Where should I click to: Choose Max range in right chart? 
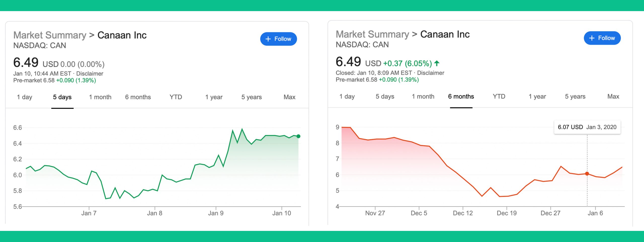point(613,96)
